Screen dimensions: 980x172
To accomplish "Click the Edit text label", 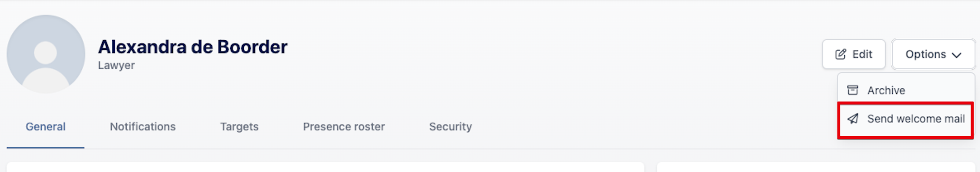I will pyautogui.click(x=862, y=54).
